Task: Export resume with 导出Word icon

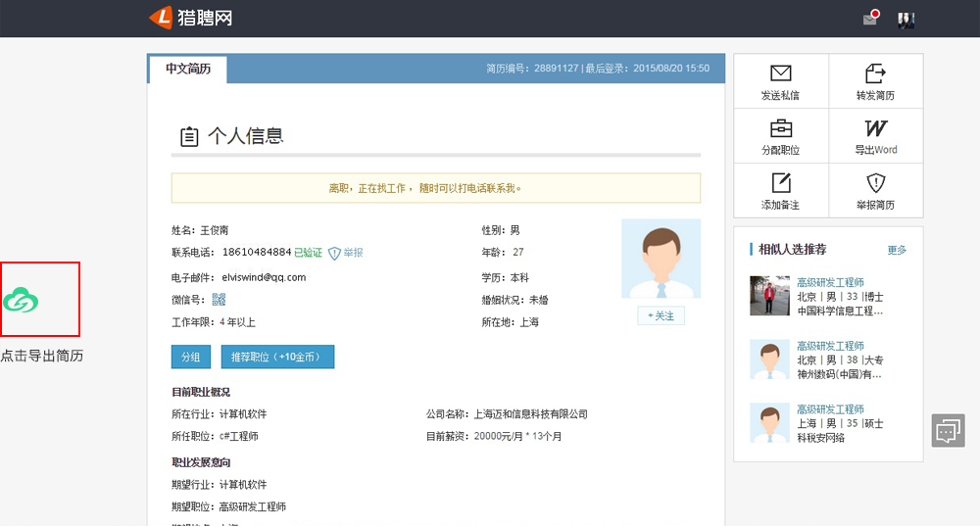Action: pos(875,128)
